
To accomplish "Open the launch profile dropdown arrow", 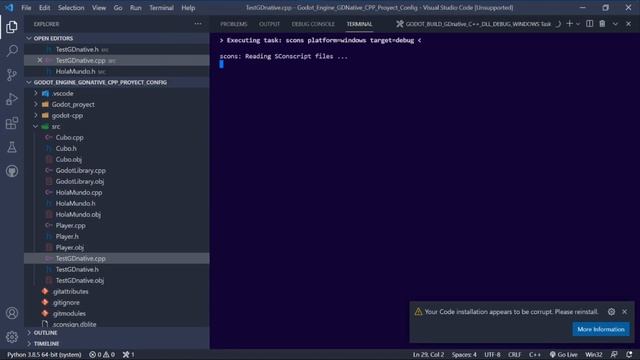I will [x=578, y=24].
